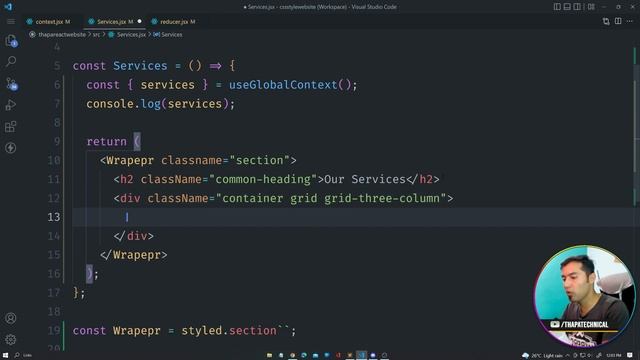Click the taskbar search icon
This screenshot has height=360, width=640.
17,356
